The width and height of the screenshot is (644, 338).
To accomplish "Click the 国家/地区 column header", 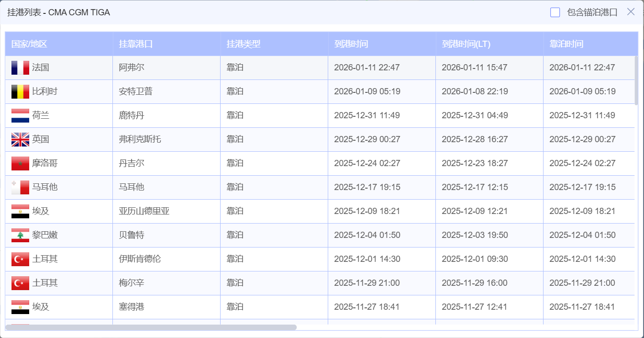I will (29, 44).
